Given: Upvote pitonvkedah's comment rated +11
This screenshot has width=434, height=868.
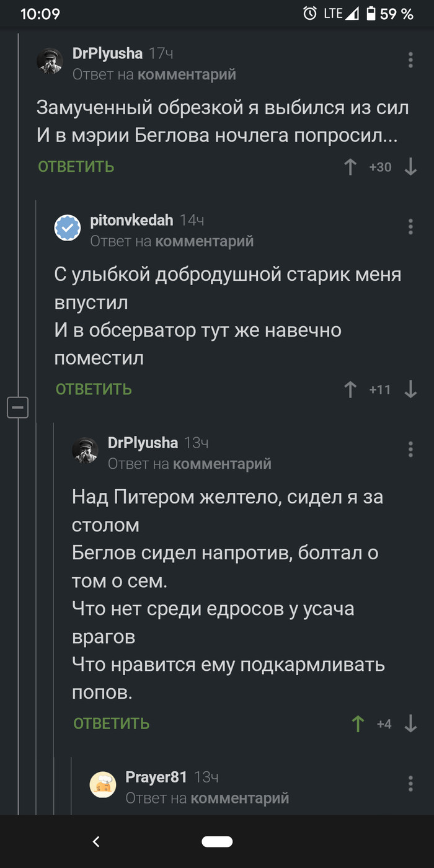Looking at the screenshot, I should (350, 389).
